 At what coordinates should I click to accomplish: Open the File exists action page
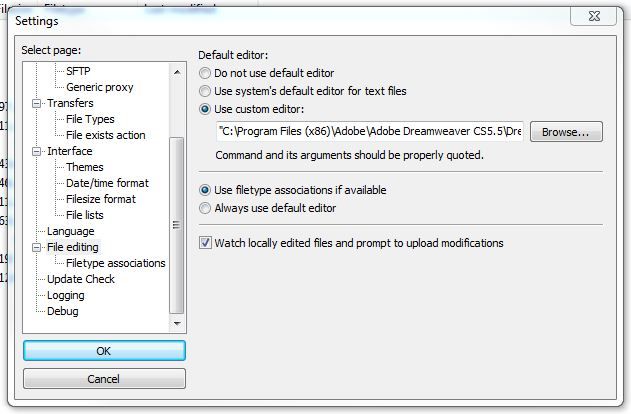point(105,135)
